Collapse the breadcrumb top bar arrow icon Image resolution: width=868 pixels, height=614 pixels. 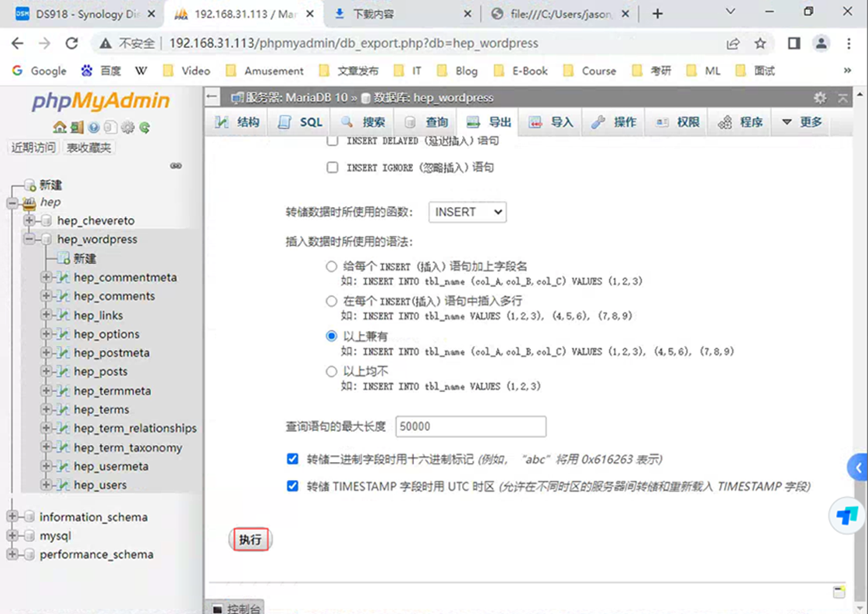842,98
